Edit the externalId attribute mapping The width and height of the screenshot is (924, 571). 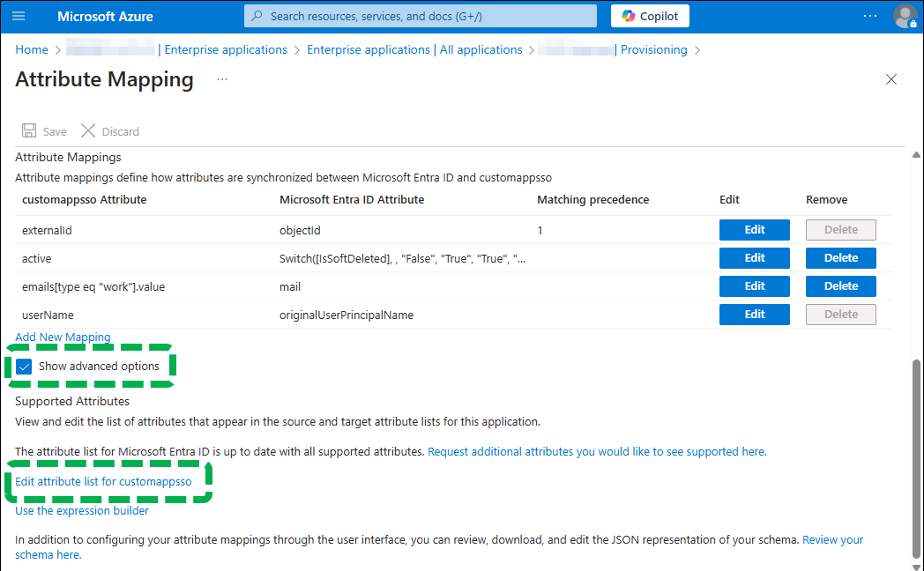[754, 230]
